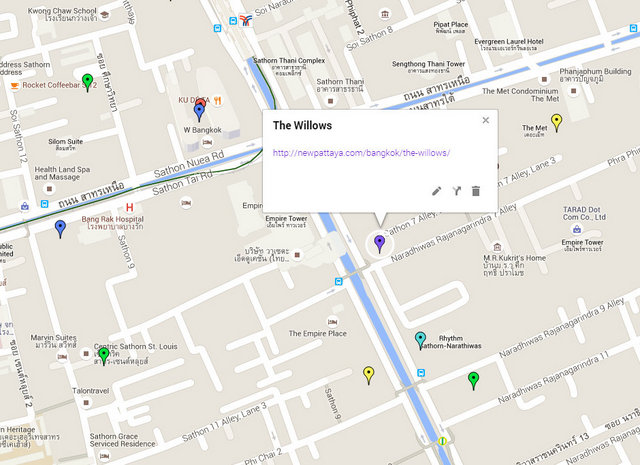Viewport: 640px width, 465px height.
Task: Click the Sathorn Grace Serviced Residence hotel icon
Action: [105, 456]
